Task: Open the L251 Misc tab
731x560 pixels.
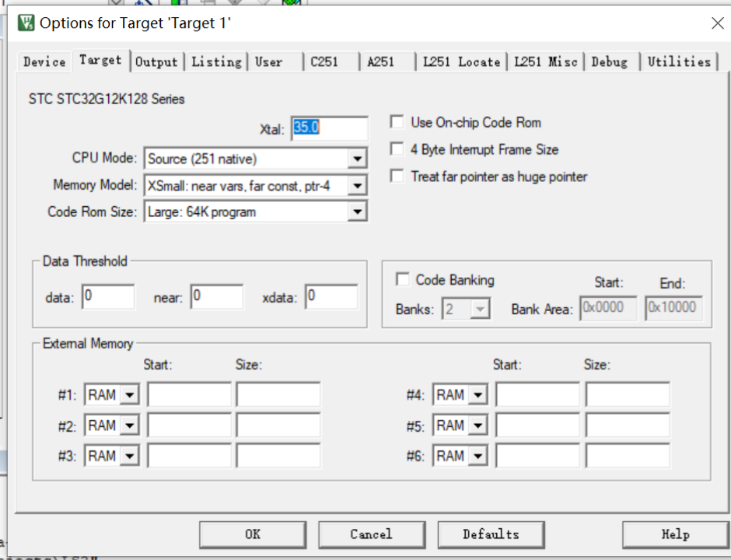Action: click(545, 62)
